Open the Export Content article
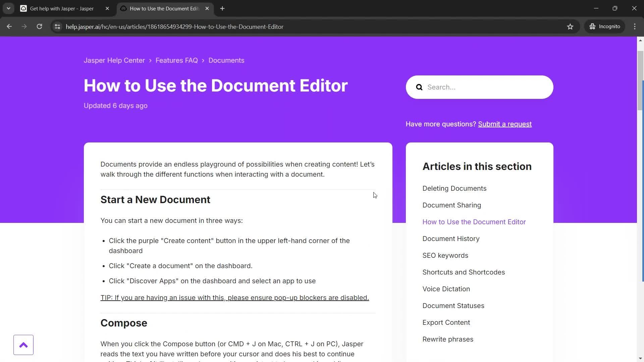The height and width of the screenshot is (362, 644). [446, 322]
